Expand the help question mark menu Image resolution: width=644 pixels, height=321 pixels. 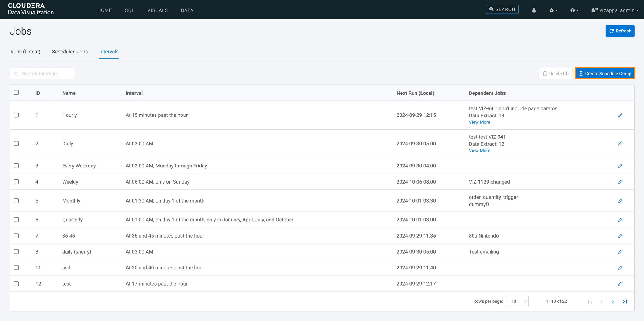[x=574, y=10]
